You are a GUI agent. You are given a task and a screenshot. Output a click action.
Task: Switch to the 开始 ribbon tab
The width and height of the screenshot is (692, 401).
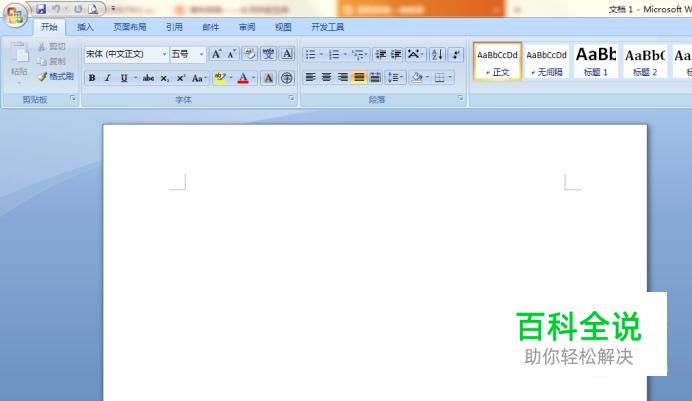[x=49, y=27]
